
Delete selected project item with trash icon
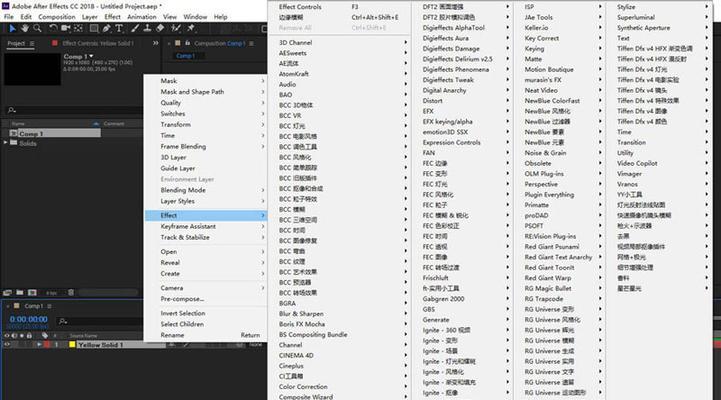[71, 292]
